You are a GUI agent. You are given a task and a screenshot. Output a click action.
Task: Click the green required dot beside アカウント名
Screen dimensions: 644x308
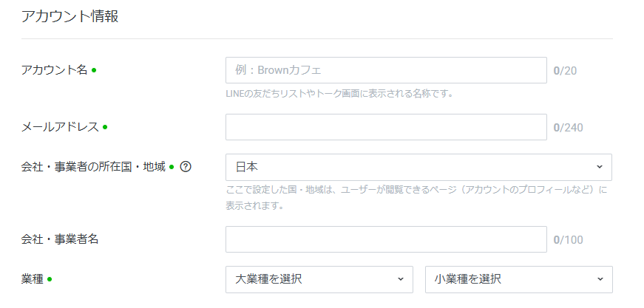point(94,71)
